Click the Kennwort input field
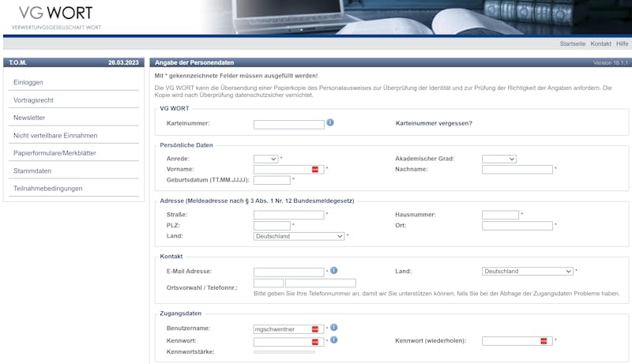 click(289, 342)
